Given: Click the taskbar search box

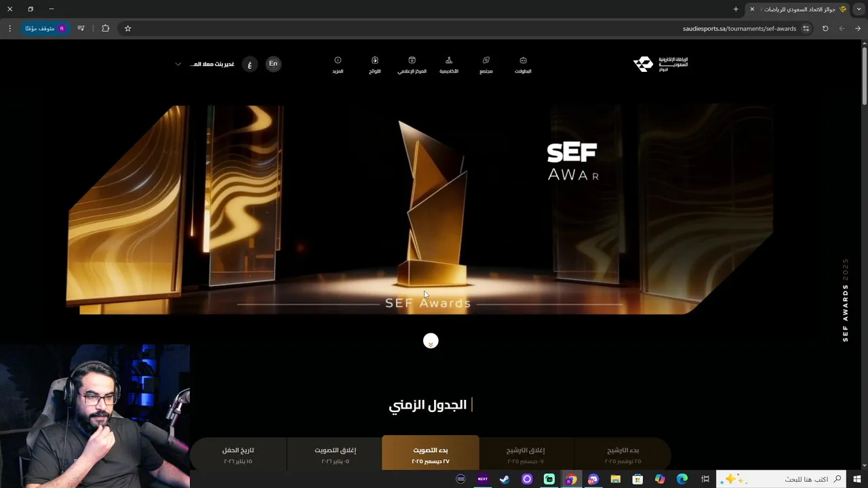Looking at the screenshot, I should click(x=782, y=479).
